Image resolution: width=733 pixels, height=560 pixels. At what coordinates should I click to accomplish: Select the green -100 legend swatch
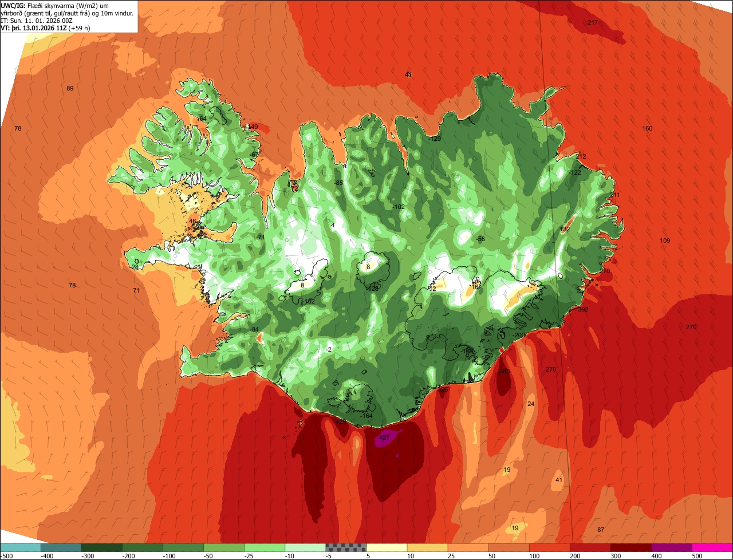[183, 547]
